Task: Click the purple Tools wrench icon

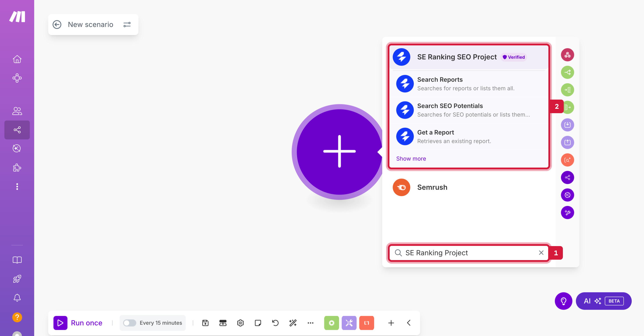Action: point(349,323)
